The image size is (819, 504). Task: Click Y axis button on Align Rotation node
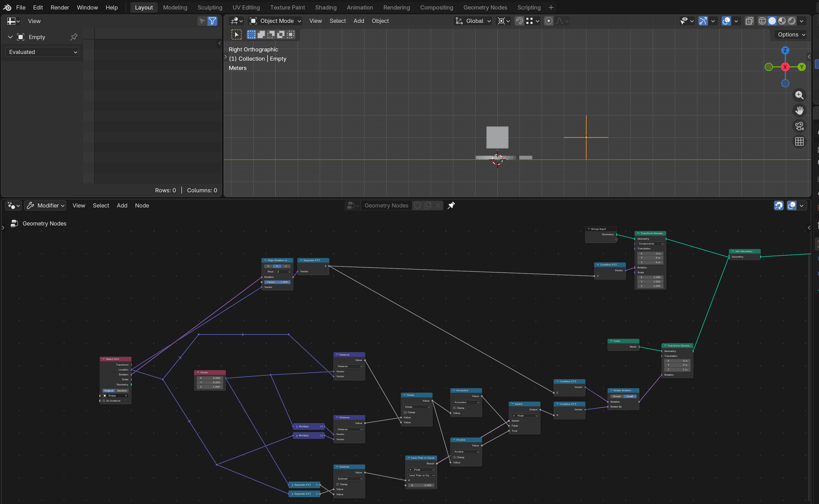277,266
